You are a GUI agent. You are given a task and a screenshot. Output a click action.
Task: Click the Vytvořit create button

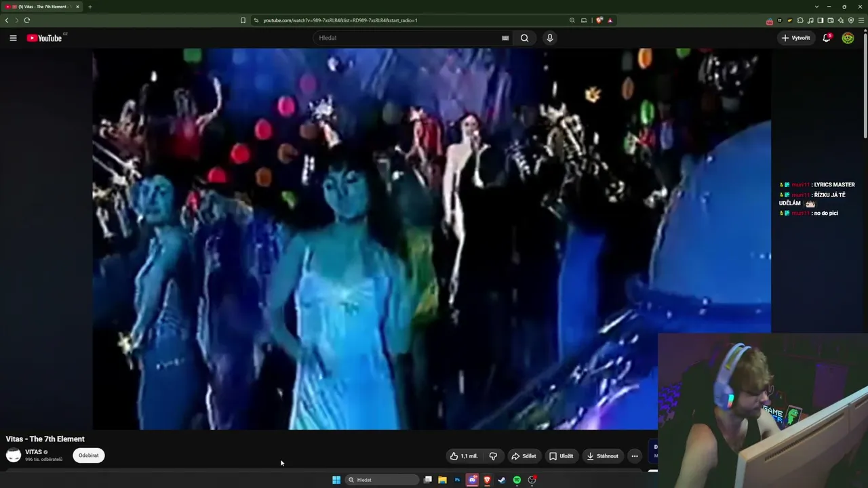point(796,38)
